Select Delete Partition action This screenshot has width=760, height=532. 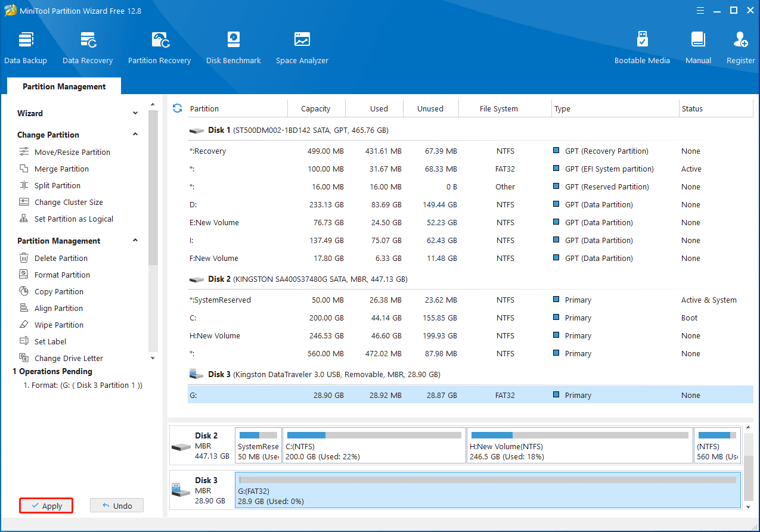61,258
